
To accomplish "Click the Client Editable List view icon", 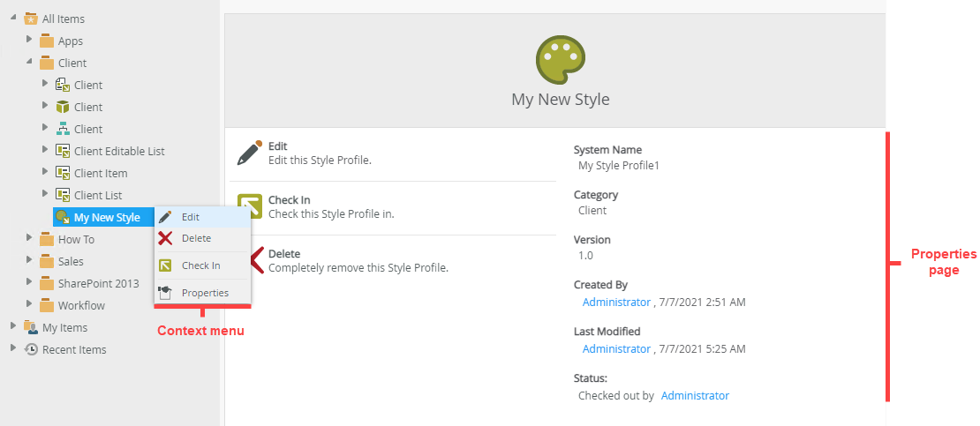I will (63, 151).
